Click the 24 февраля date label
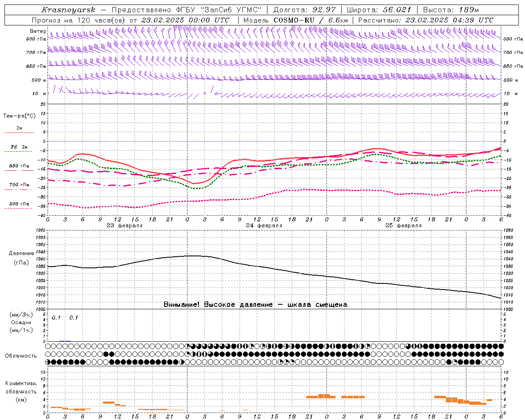The height and width of the screenshot is (420, 525). click(x=264, y=226)
